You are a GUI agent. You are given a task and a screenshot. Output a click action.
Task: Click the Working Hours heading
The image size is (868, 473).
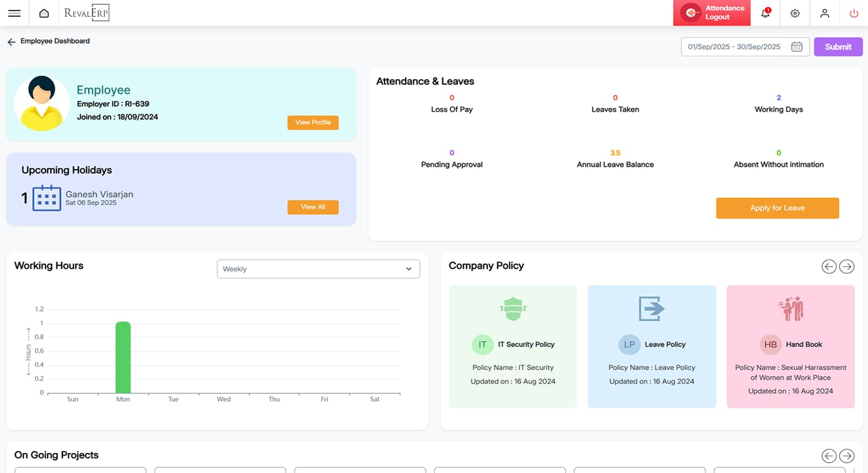49,265
